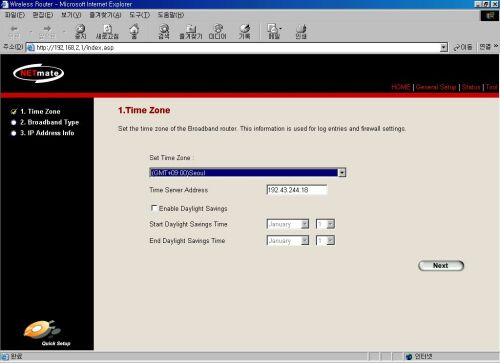Expand End Daylight Savings month dropdown
Image resolution: width=500 pixels, height=363 pixels.
[x=288, y=240]
